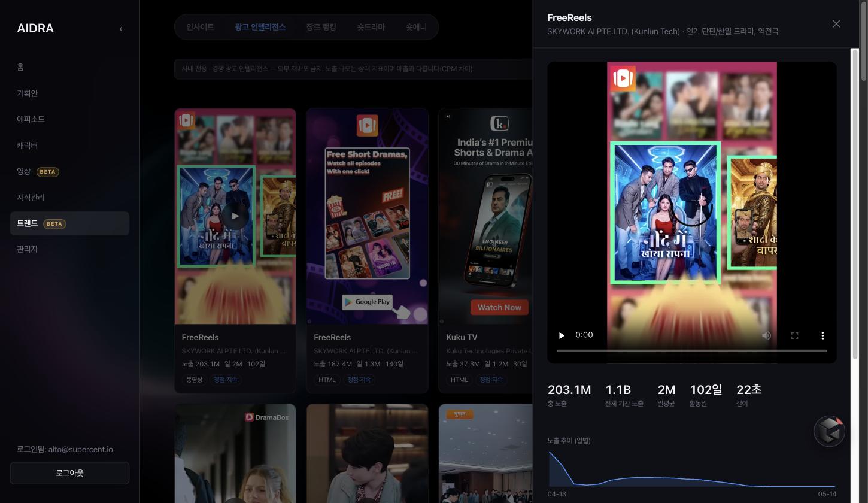Open the video in fullscreen mode
868x503 pixels.
(x=794, y=335)
